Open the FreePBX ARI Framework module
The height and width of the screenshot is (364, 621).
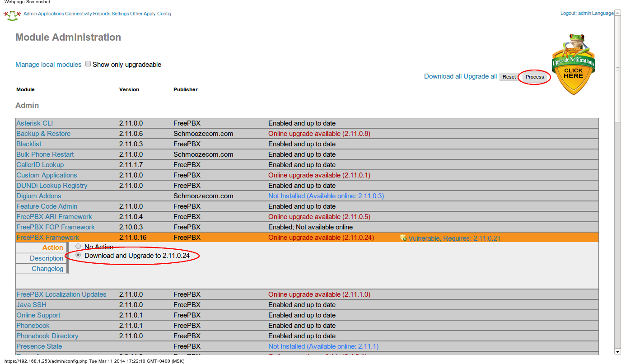coord(54,217)
